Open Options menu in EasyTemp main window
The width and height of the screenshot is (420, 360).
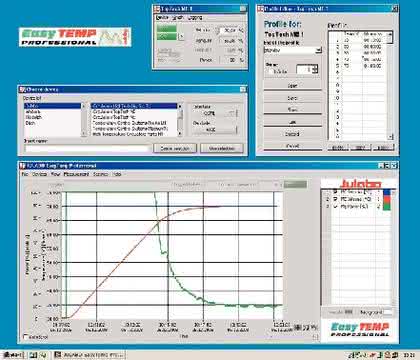tap(100, 174)
